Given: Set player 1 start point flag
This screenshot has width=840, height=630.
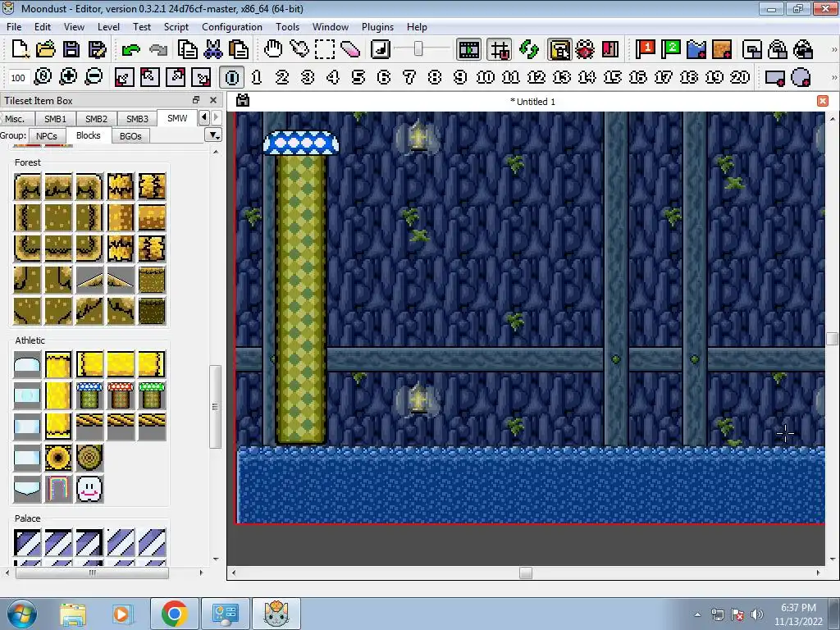Looking at the screenshot, I should (645, 50).
